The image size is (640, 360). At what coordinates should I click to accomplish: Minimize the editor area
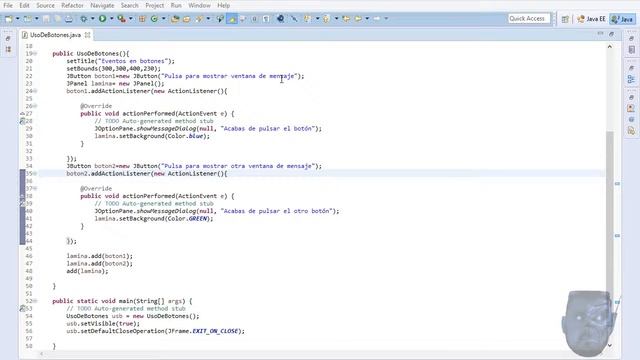tap(600, 34)
